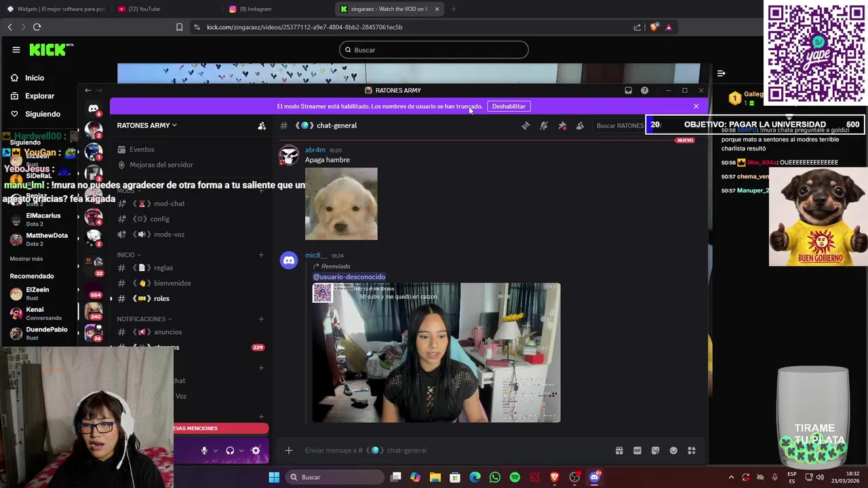Switch to Widgets browser tab

pos(56,9)
